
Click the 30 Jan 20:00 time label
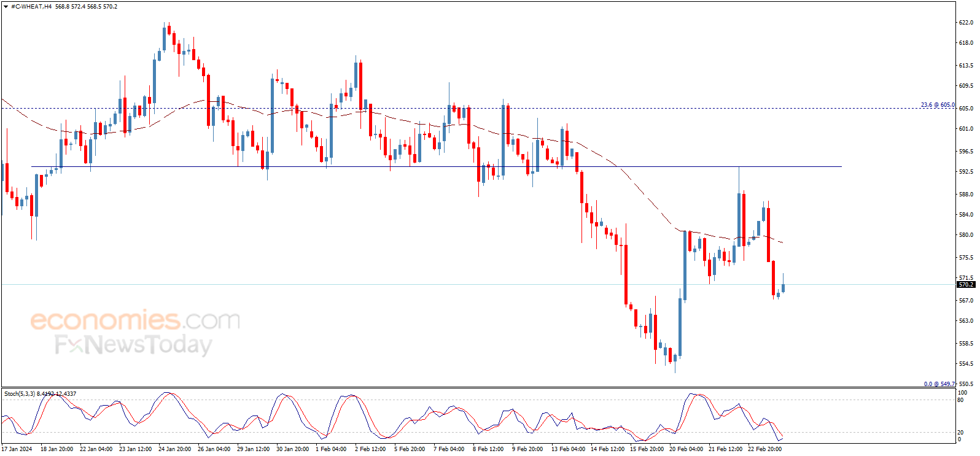pos(292,449)
